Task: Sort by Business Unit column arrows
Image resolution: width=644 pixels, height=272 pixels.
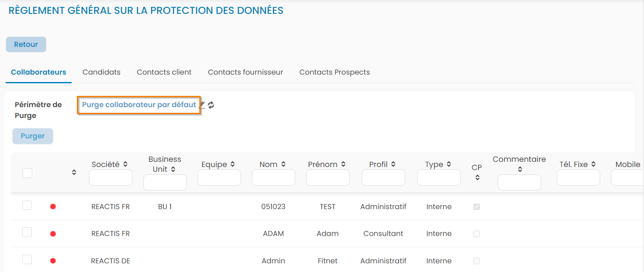Action: (173, 169)
